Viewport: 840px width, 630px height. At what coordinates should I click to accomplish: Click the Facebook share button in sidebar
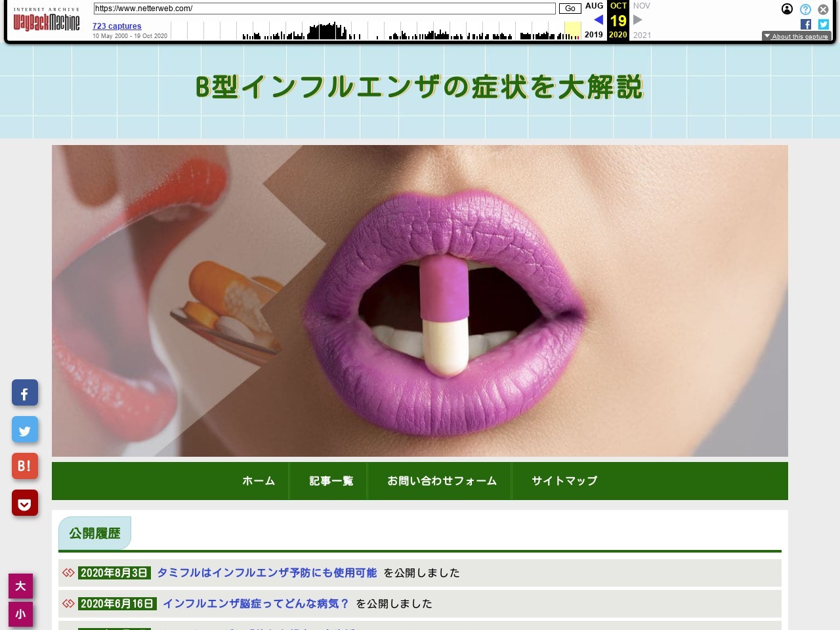(25, 393)
